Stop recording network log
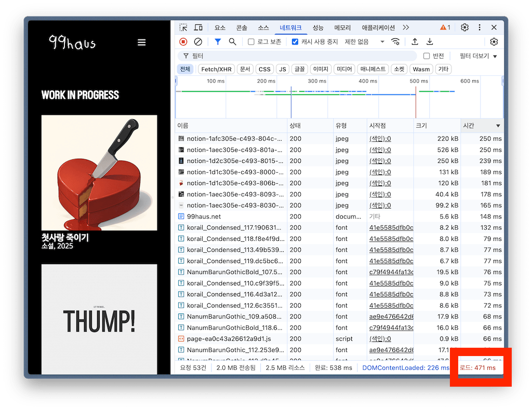Screen dimensions: 532x410 [x=183, y=42]
